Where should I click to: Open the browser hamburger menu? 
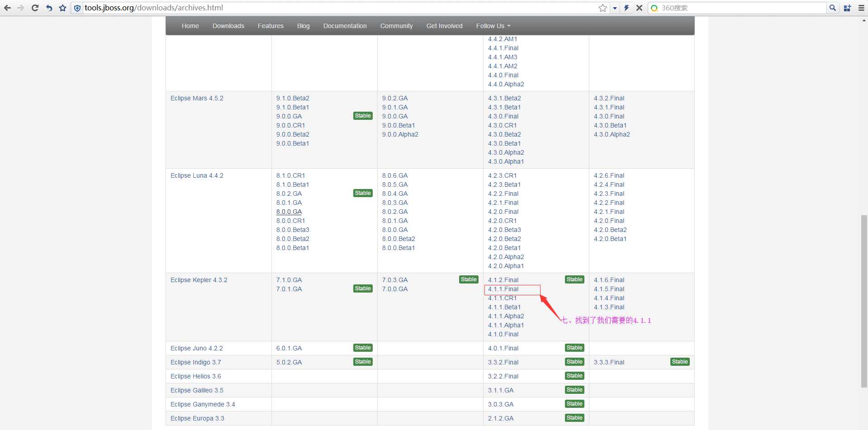(861, 8)
